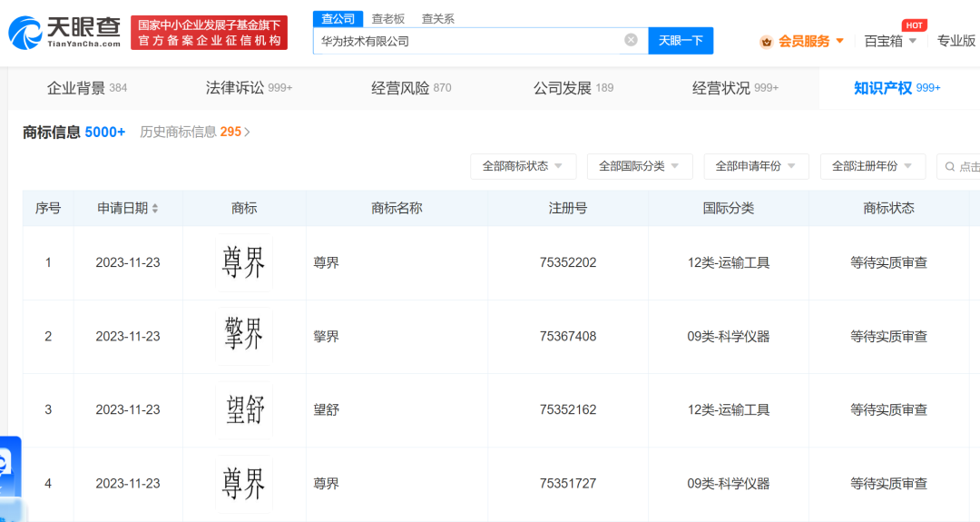Expand the 全部申请年份 filter dropdown
Viewport: 980px width, 522px height.
[x=756, y=166]
